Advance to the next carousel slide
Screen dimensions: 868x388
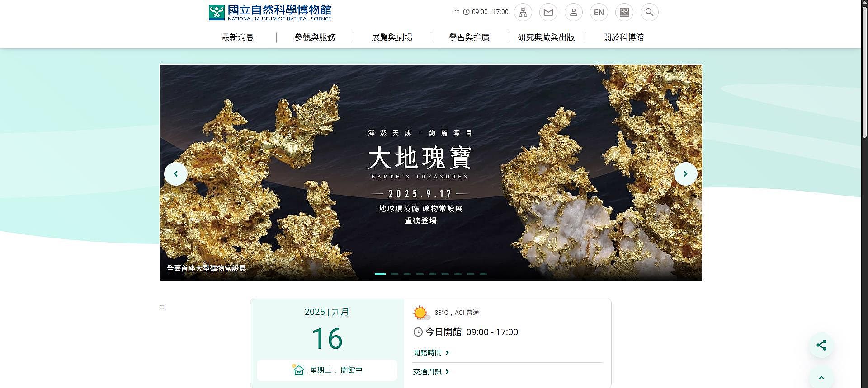pos(685,174)
